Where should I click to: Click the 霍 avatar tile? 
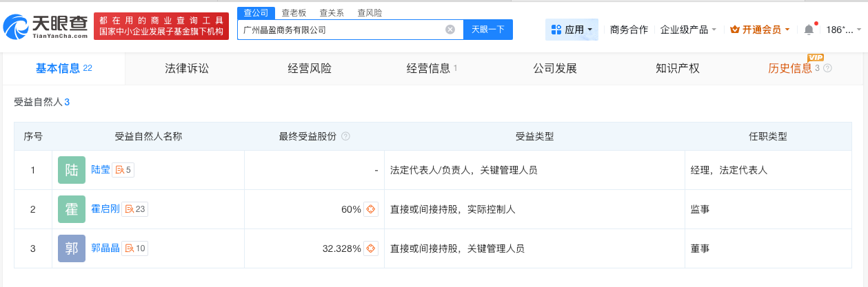click(x=72, y=209)
